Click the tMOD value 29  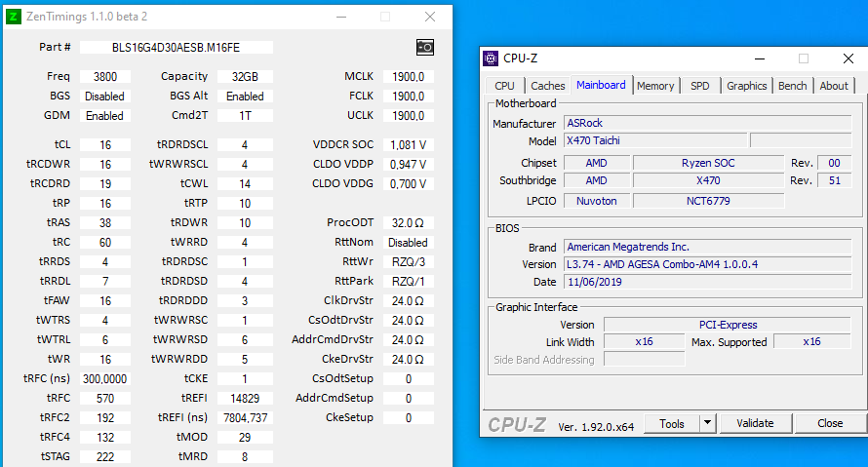tap(245, 437)
